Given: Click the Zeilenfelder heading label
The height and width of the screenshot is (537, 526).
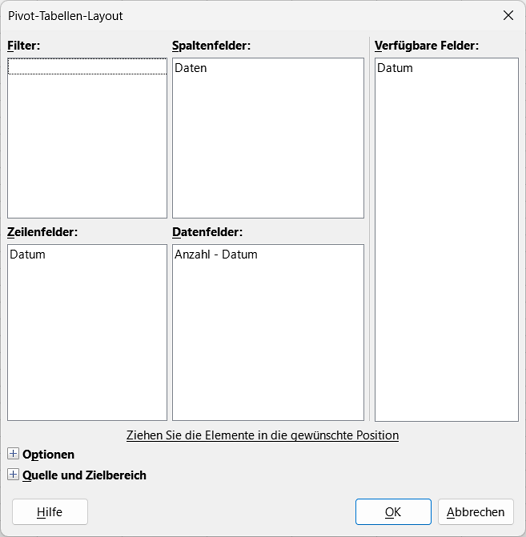Looking at the screenshot, I should point(42,232).
